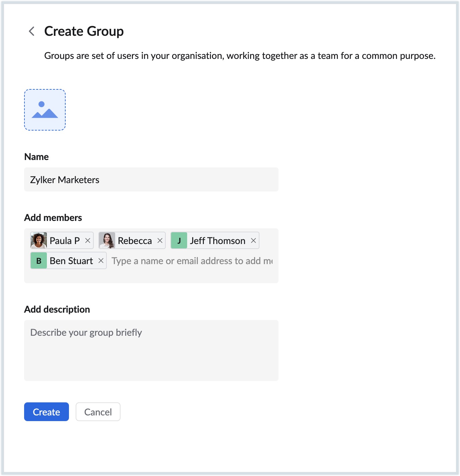
Task: Click Paula P's profile picture
Action: point(38,240)
